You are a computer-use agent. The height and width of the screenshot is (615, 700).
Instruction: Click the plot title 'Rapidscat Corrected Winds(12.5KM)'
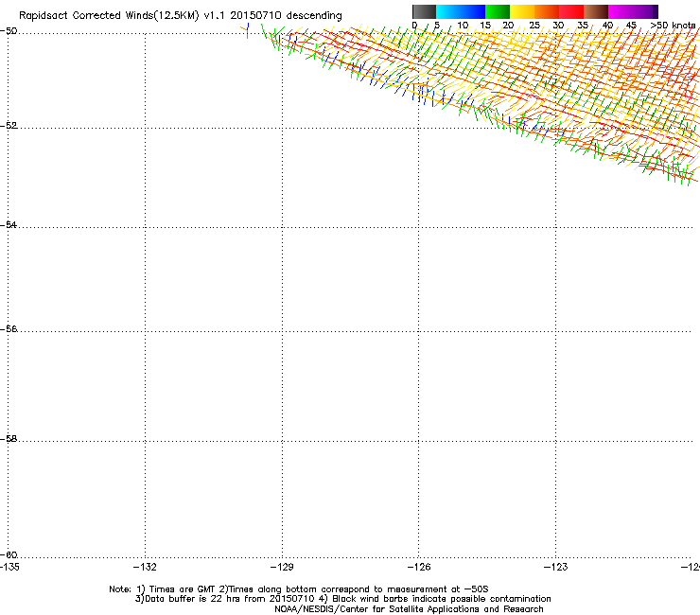click(x=109, y=16)
